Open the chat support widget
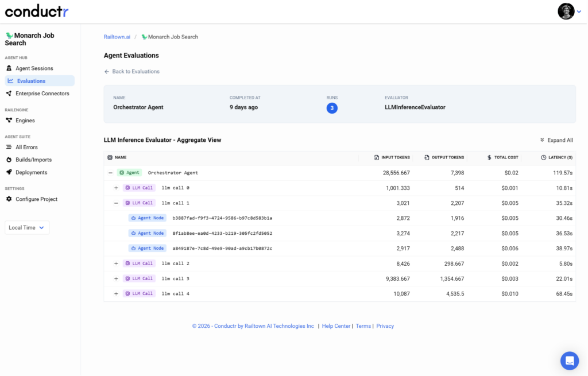The width and height of the screenshot is (588, 376). pyautogui.click(x=569, y=361)
